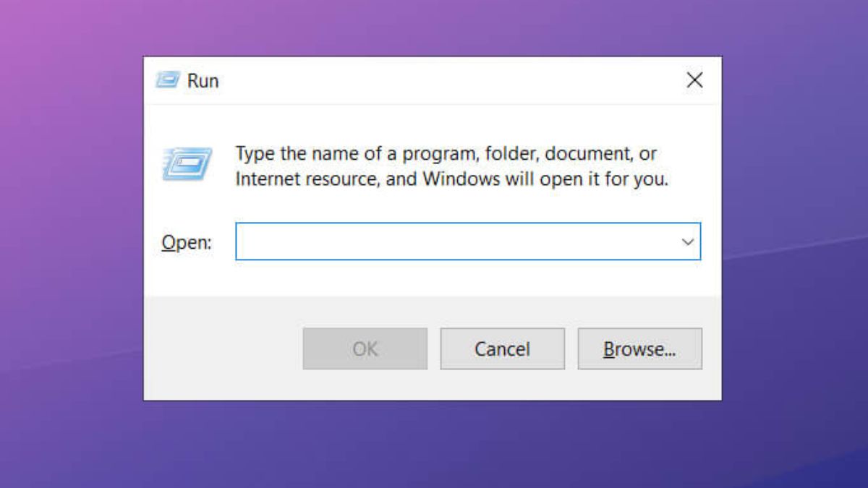Viewport: 868px width, 488px height.
Task: Click the greyed-out OK button
Action: (365, 349)
